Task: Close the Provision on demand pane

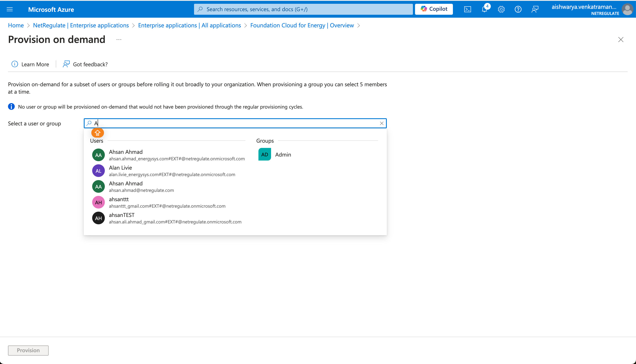Action: pos(620,40)
